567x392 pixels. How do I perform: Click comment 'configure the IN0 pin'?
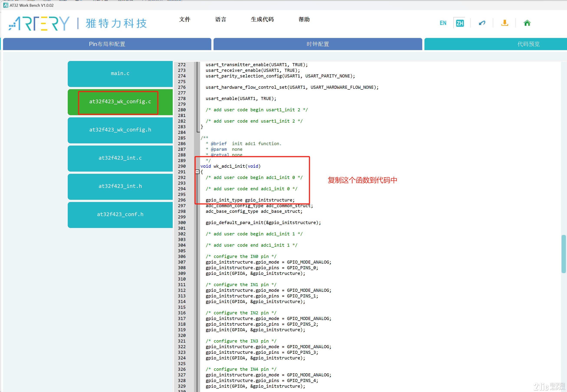coord(241,256)
